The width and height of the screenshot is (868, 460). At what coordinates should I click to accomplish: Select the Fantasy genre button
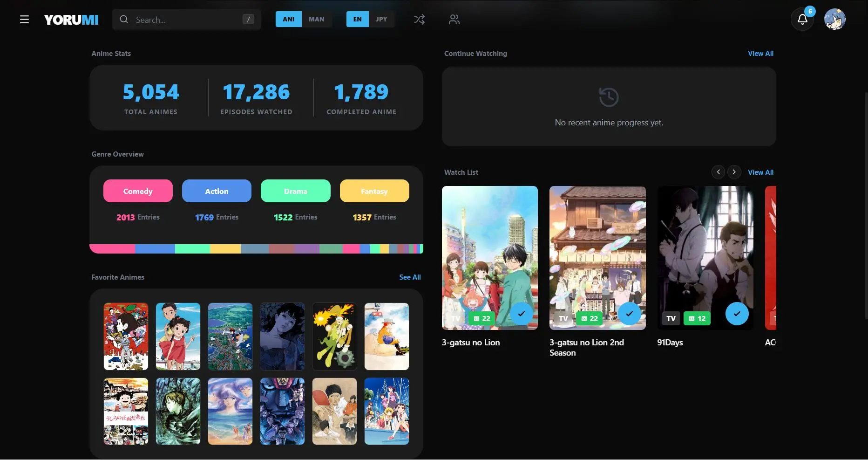click(x=374, y=191)
